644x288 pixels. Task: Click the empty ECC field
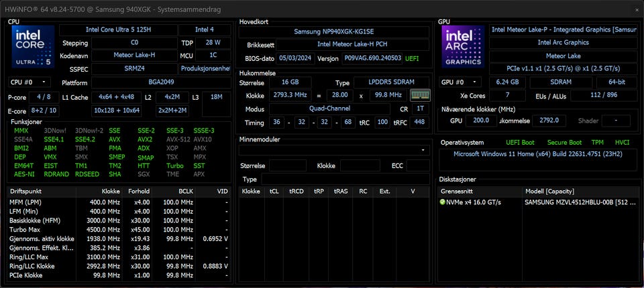(418, 165)
